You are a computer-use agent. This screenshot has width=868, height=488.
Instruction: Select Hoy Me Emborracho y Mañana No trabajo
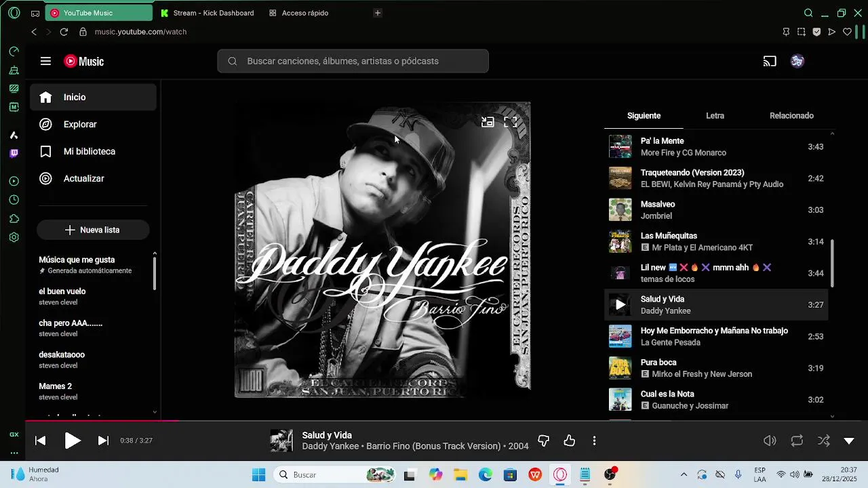[716, 336]
